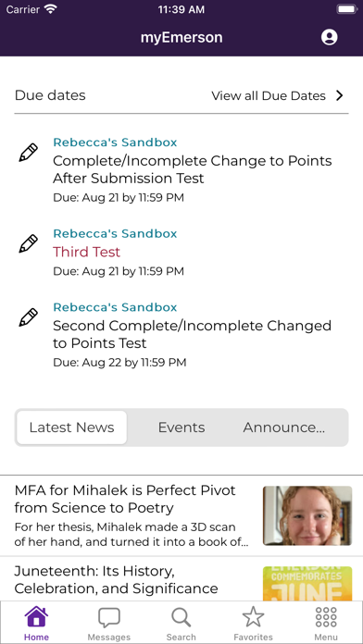The width and height of the screenshot is (363, 644).
Task: Switch to the Announcements segment
Action: coord(284,427)
